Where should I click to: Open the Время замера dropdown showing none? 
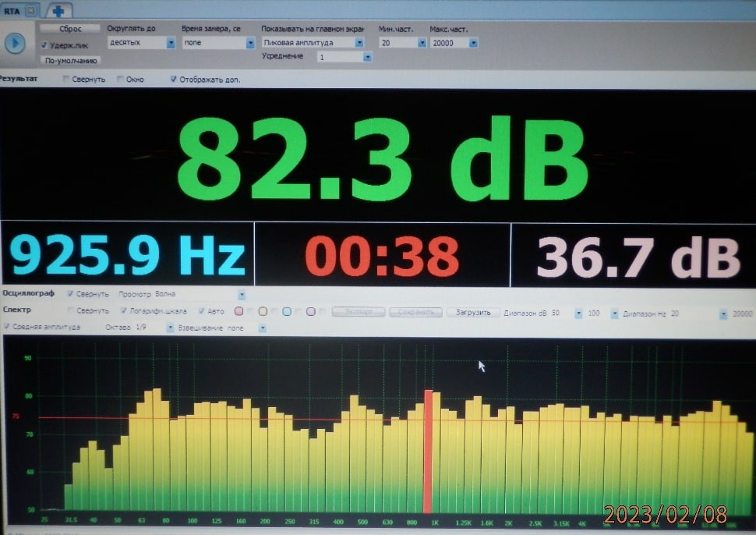pyautogui.click(x=218, y=42)
